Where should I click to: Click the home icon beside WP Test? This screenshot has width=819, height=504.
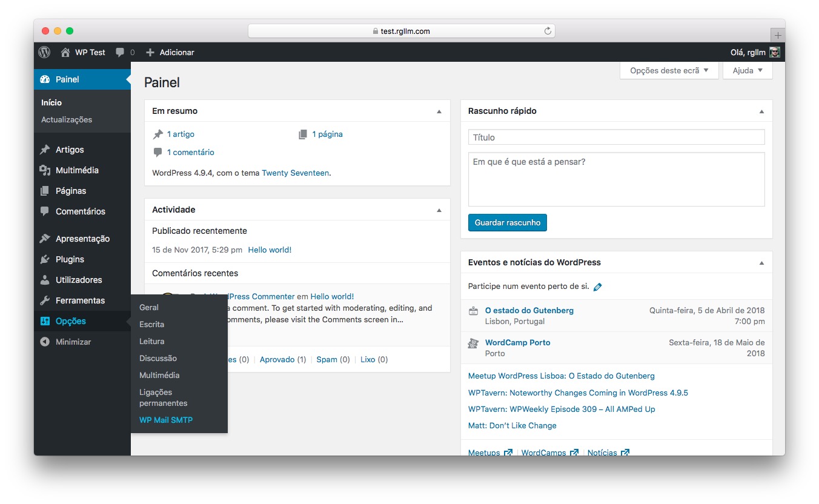pyautogui.click(x=65, y=52)
